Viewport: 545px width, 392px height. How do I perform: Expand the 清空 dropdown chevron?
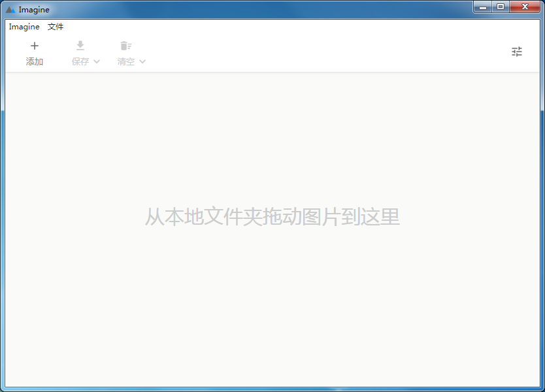142,61
